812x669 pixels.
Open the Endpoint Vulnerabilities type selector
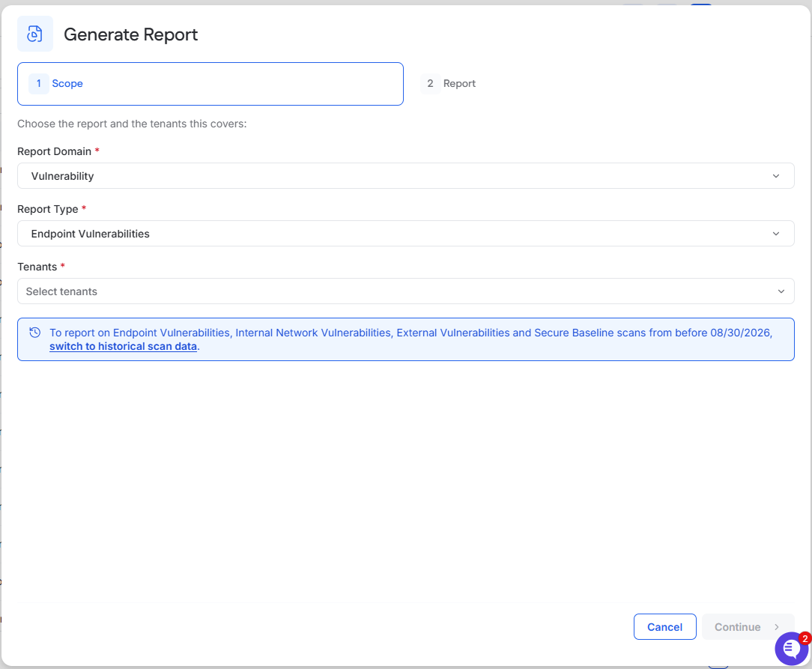pyautogui.click(x=405, y=234)
